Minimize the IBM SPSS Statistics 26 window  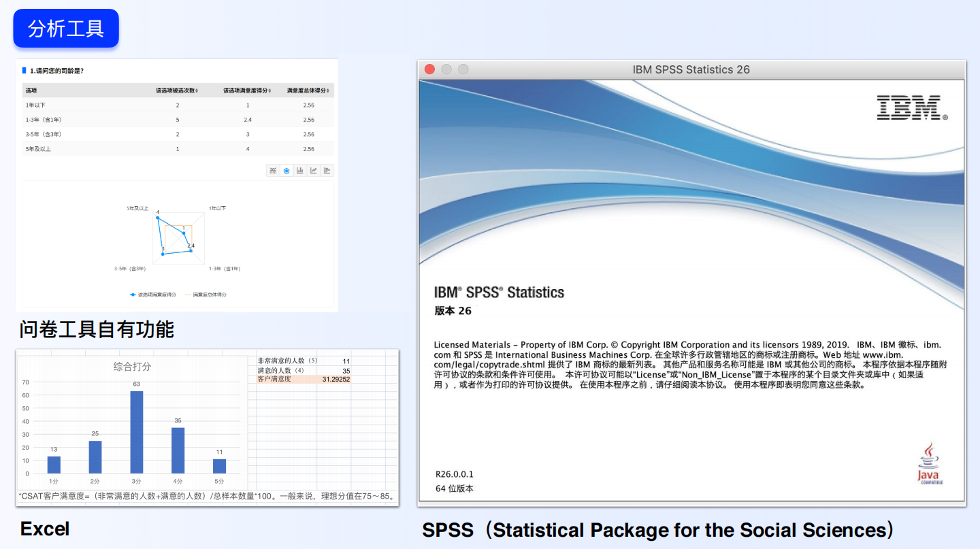click(x=446, y=69)
